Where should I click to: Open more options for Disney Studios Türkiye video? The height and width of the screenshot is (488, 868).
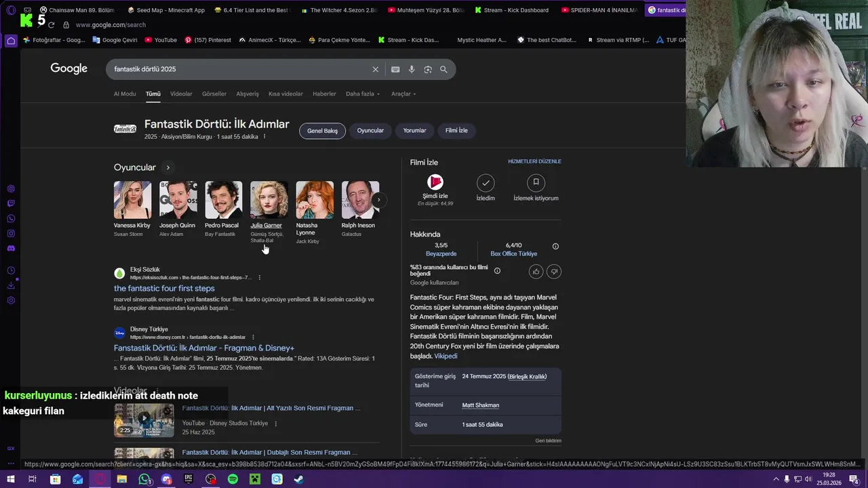tap(275, 424)
